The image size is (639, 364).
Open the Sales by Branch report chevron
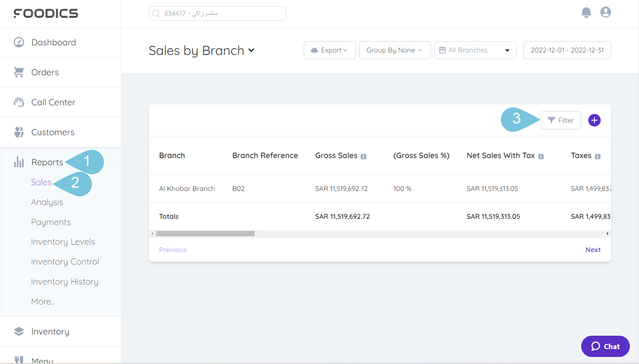(251, 50)
